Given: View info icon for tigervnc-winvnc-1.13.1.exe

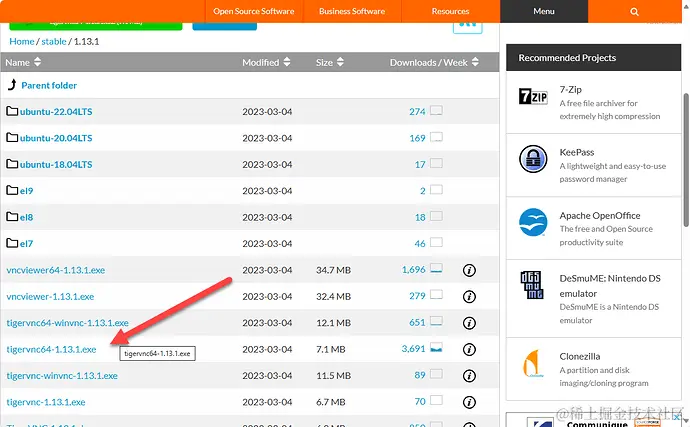Looking at the screenshot, I should (469, 376).
